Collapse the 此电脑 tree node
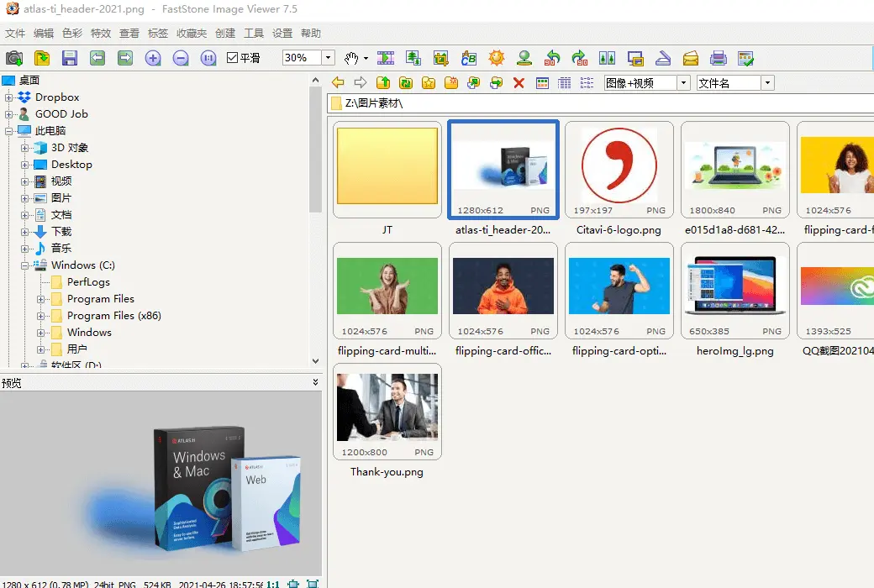 8,132
